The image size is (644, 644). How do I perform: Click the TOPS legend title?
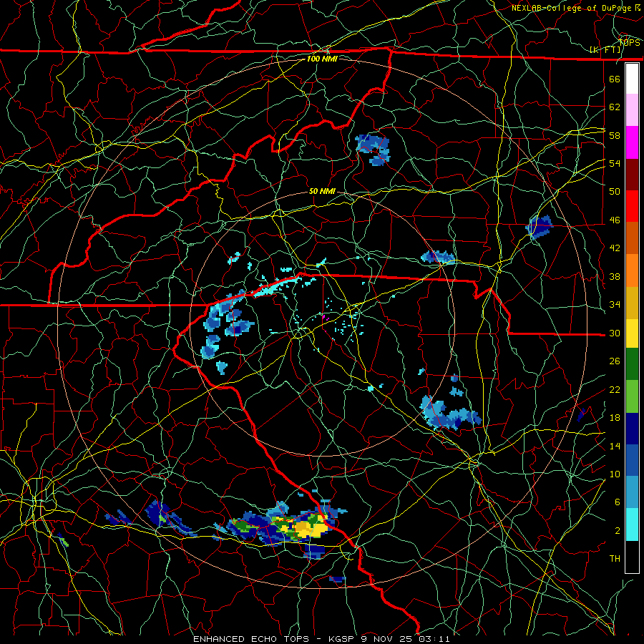coord(629,43)
